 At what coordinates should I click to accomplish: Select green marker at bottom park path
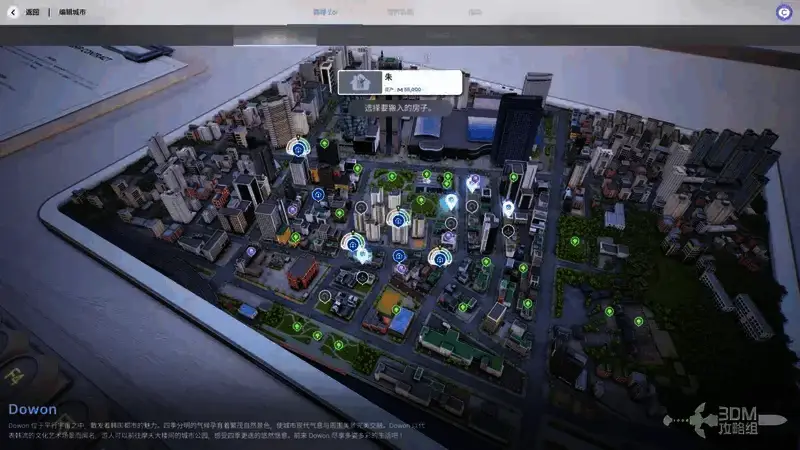point(339,344)
